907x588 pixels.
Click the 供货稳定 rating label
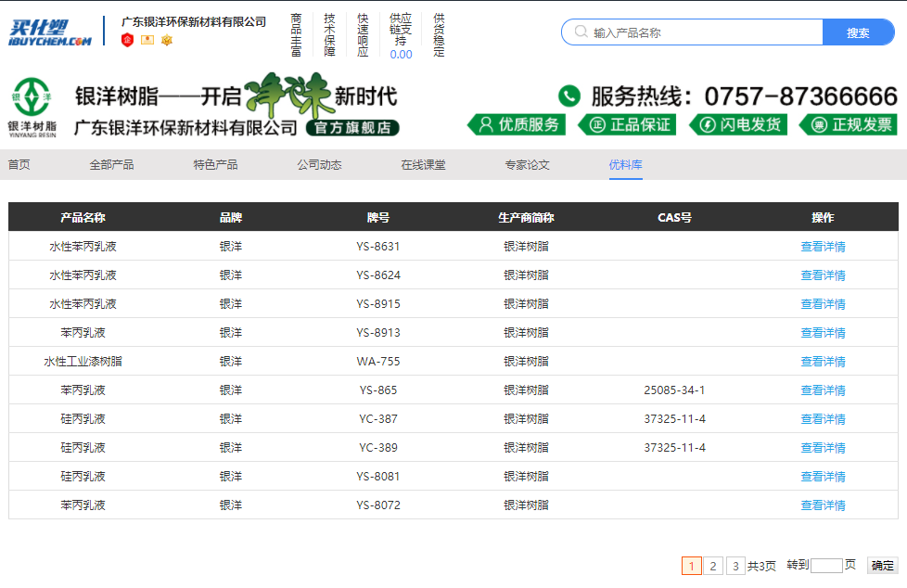(439, 34)
